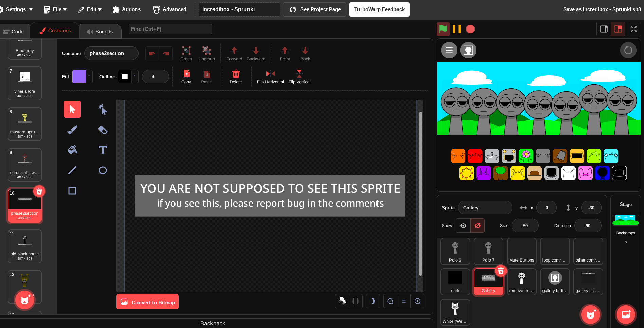Switch to the Sounds tab
The height and width of the screenshot is (328, 644).
pos(100,32)
